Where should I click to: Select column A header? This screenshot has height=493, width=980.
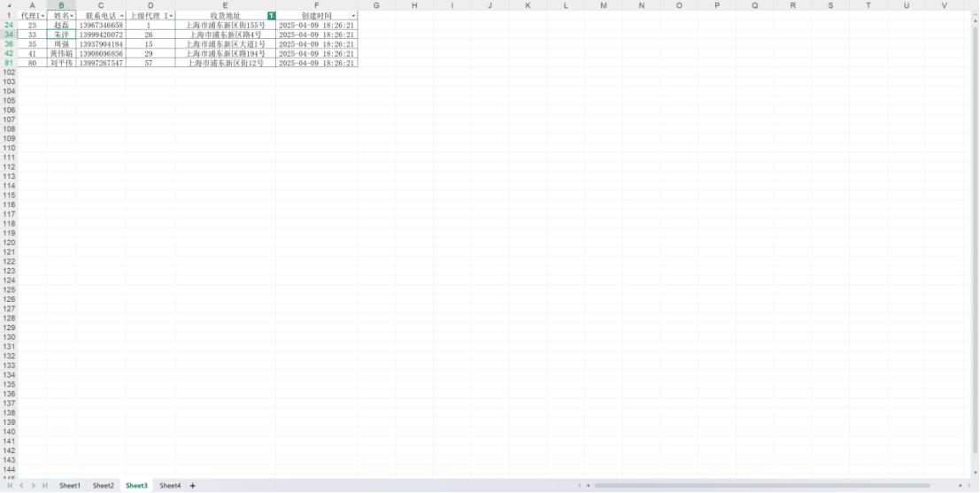[33, 5]
